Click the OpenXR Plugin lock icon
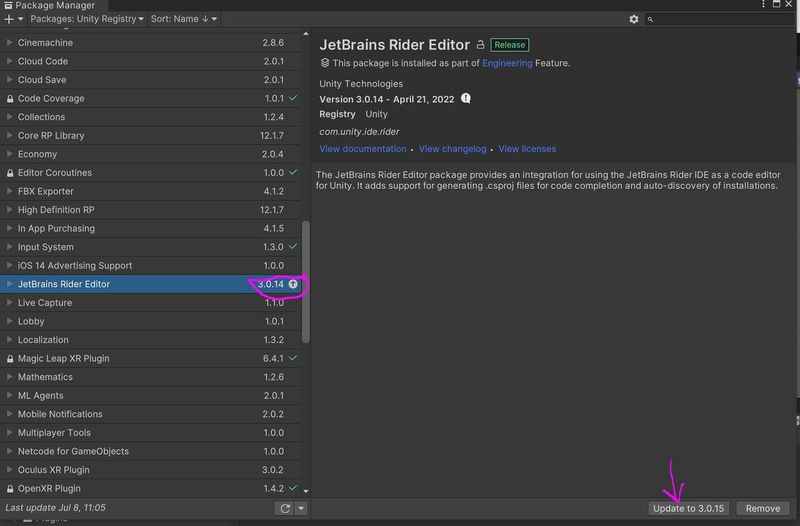Image resolution: width=800 pixels, height=526 pixels. tap(10, 489)
